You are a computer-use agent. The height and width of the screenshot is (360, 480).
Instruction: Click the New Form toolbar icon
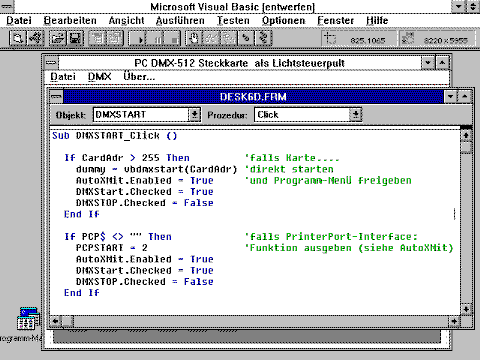pos(18,38)
